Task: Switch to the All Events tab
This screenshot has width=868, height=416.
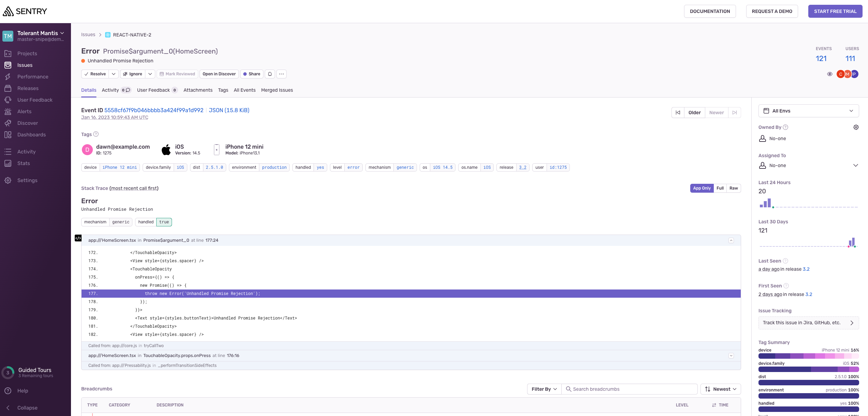Action: point(244,90)
